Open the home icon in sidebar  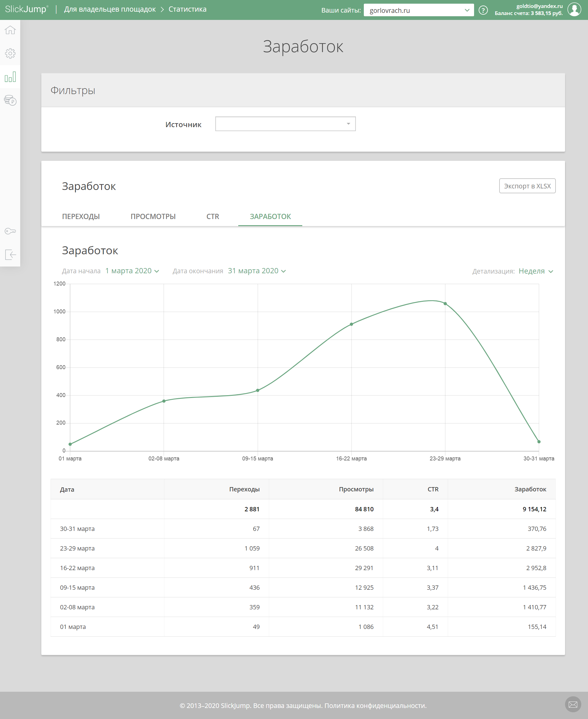coord(10,30)
